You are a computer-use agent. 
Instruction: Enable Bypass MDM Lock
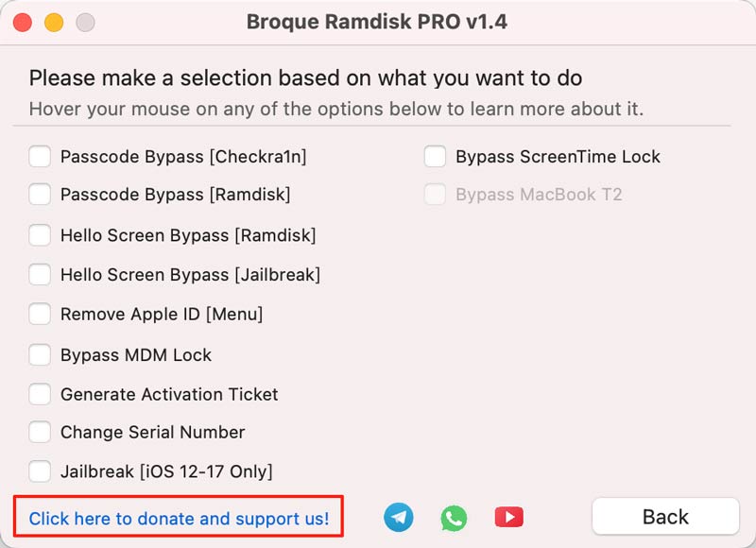40,354
